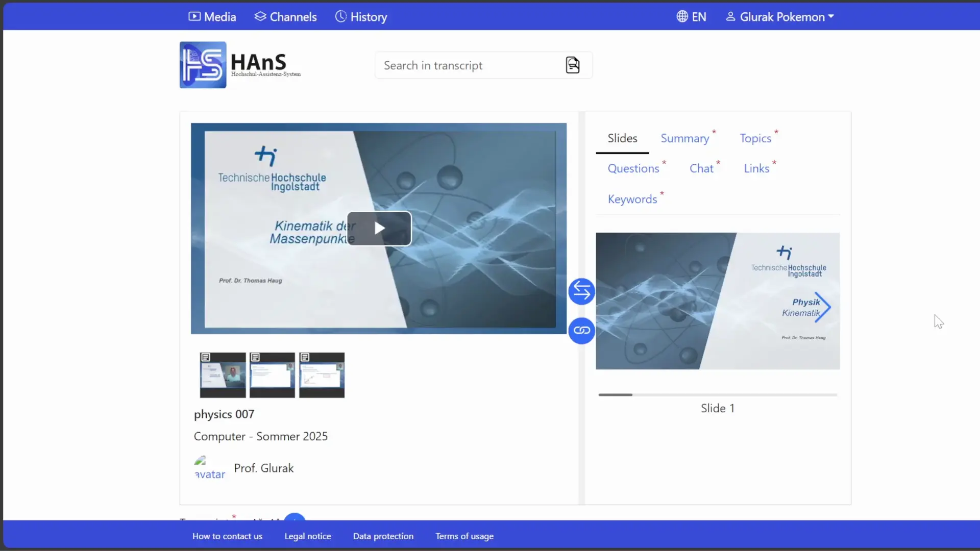Viewport: 980px width, 551px height.
Task: Click the HAnS logo
Action: [x=203, y=65]
